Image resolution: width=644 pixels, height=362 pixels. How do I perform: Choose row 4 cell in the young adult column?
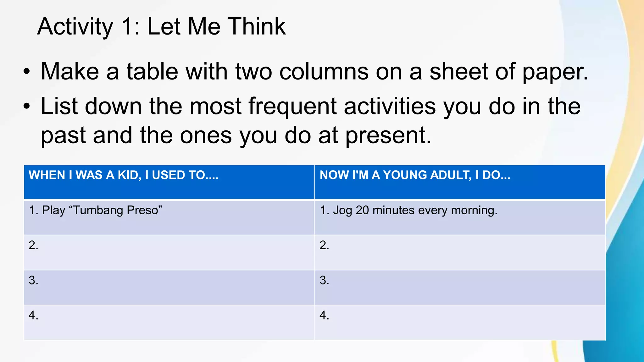(x=460, y=322)
